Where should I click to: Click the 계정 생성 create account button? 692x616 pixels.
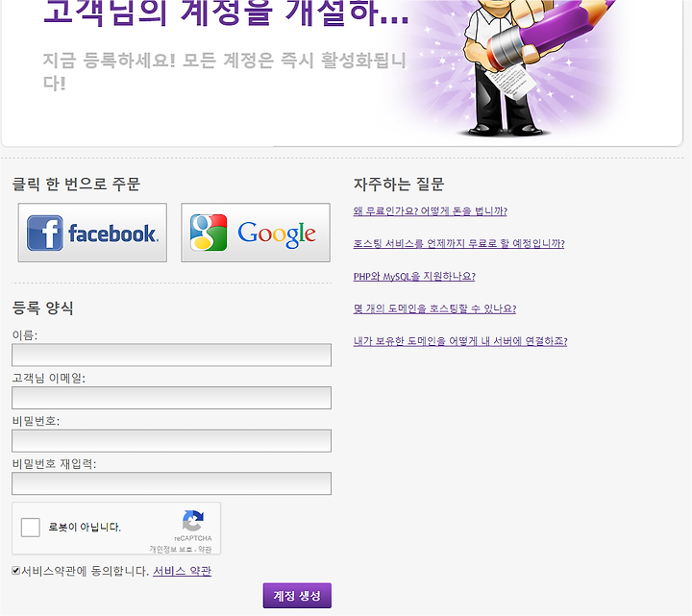[x=297, y=596]
